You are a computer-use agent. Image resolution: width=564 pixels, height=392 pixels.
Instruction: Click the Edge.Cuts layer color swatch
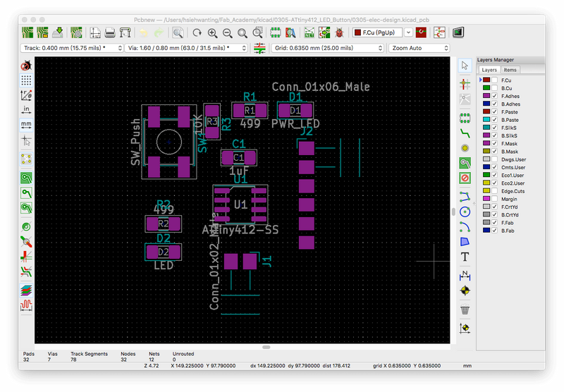[x=486, y=191]
